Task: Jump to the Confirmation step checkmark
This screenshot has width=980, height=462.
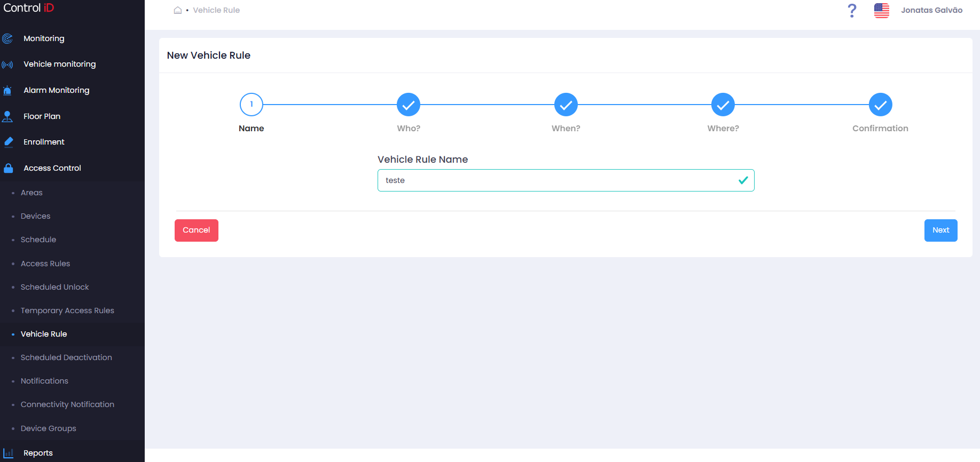Action: pyautogui.click(x=881, y=105)
